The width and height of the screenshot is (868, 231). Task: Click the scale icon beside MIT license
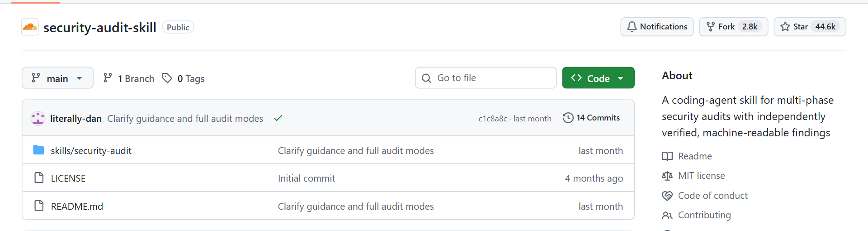[667, 176]
